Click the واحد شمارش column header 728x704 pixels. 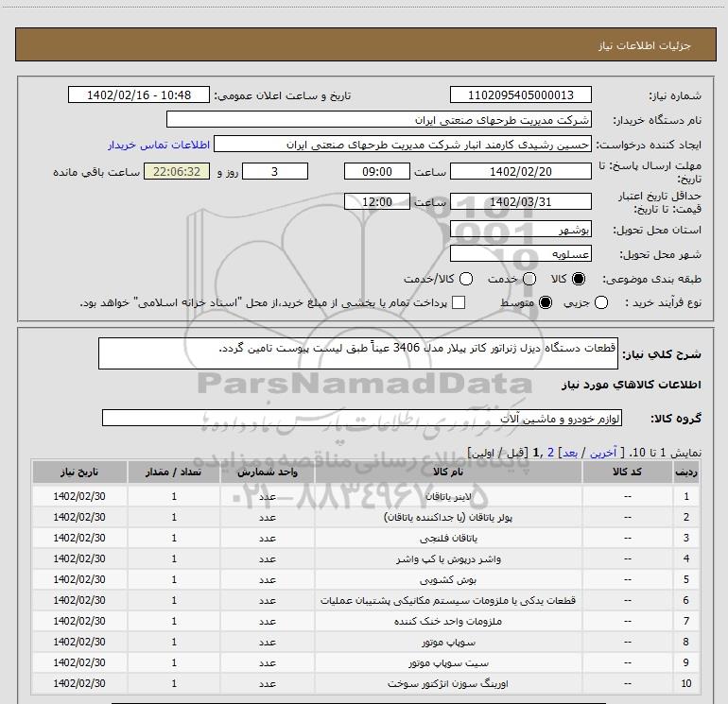pos(268,472)
